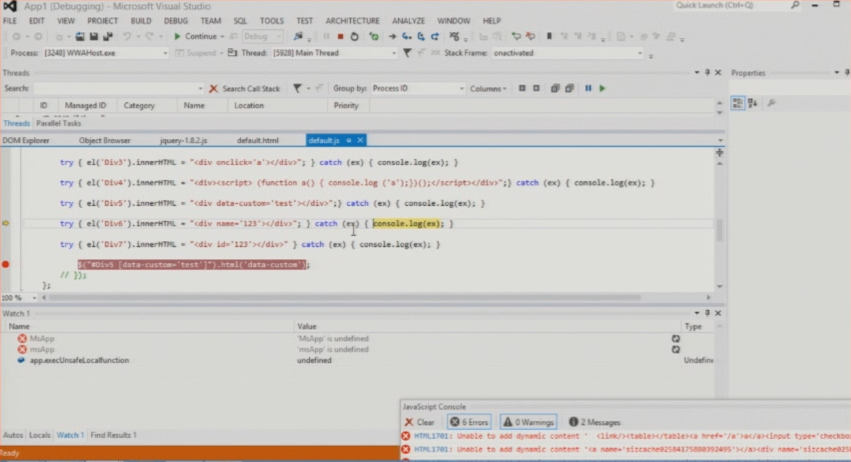Image resolution: width=851 pixels, height=462 pixels.
Task: Click the editor split-window icon above scrollbar
Action: [720, 153]
